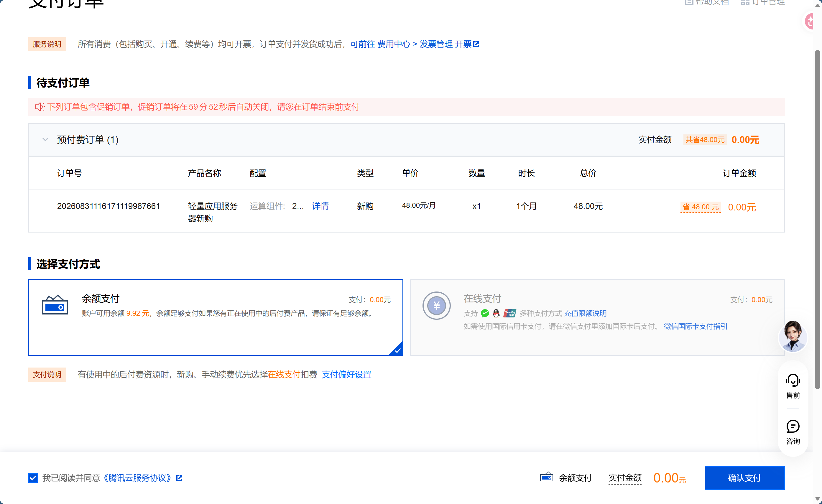Open the 《腾讯云服务协议》 link
The image size is (822, 504).
click(x=137, y=478)
